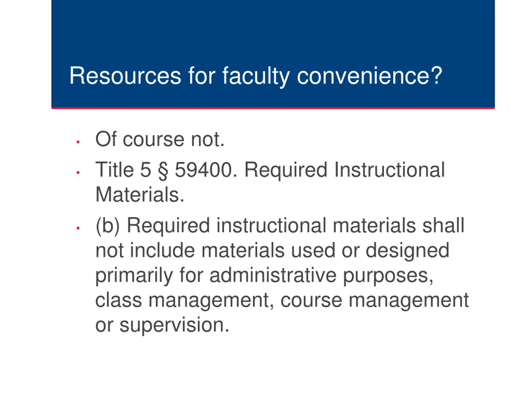Select the "Of course not." bullet text

160,139
